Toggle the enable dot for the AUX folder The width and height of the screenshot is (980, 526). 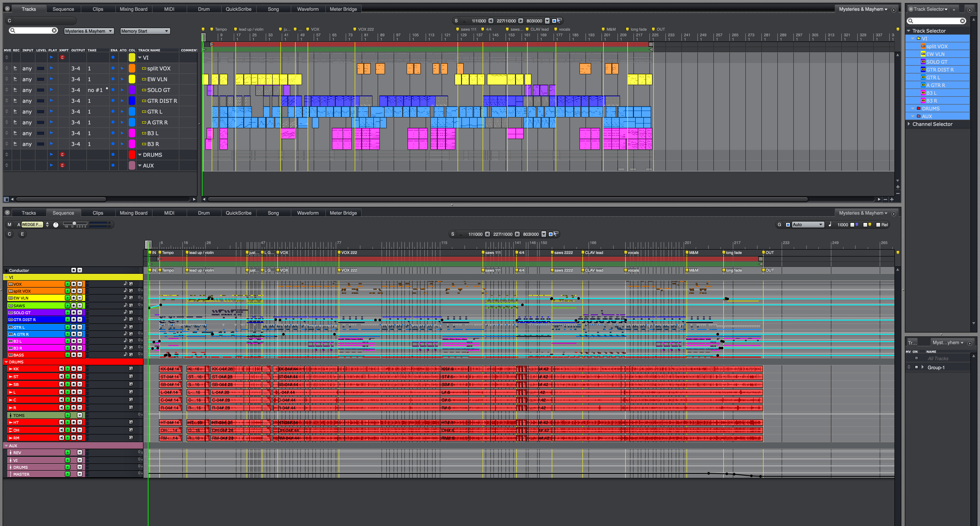click(x=113, y=165)
